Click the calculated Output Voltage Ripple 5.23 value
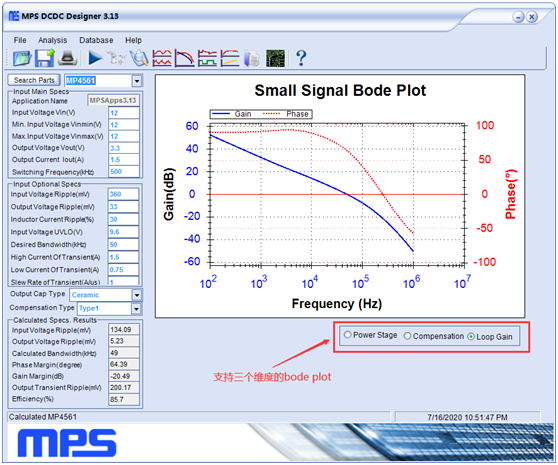The height and width of the screenshot is (465, 558). pyautogui.click(x=124, y=341)
